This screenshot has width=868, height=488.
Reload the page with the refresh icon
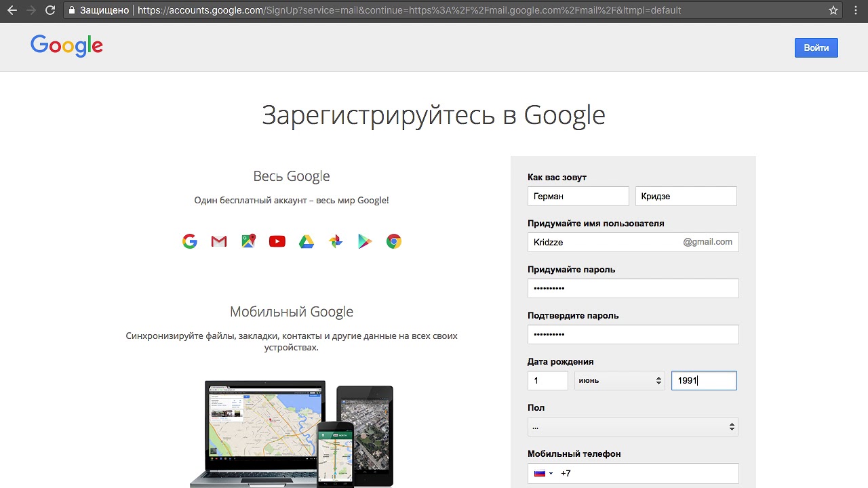[x=50, y=10]
